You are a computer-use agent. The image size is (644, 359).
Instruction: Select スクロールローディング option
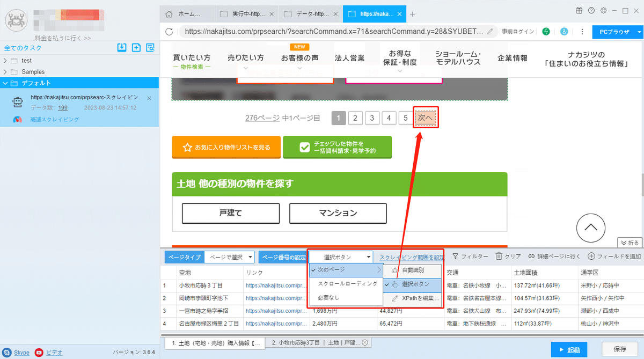348,283
